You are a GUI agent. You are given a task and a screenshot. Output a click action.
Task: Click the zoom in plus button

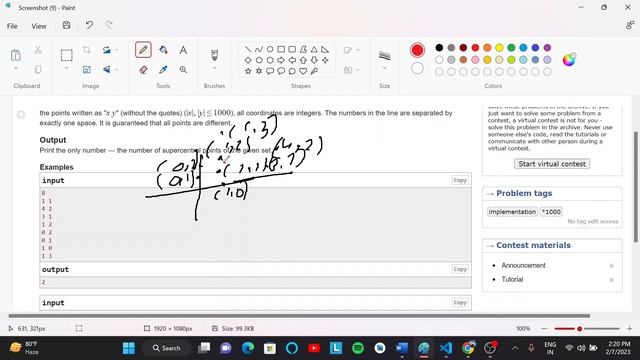629,328
